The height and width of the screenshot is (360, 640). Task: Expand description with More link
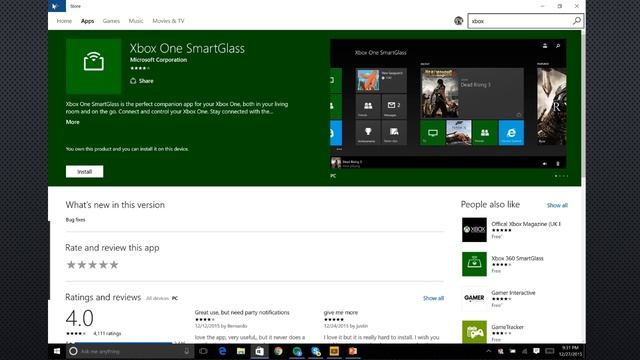point(73,122)
